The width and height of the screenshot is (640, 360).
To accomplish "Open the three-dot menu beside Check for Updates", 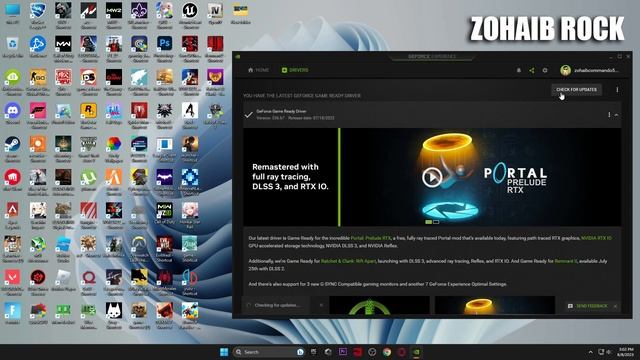I will (617, 89).
